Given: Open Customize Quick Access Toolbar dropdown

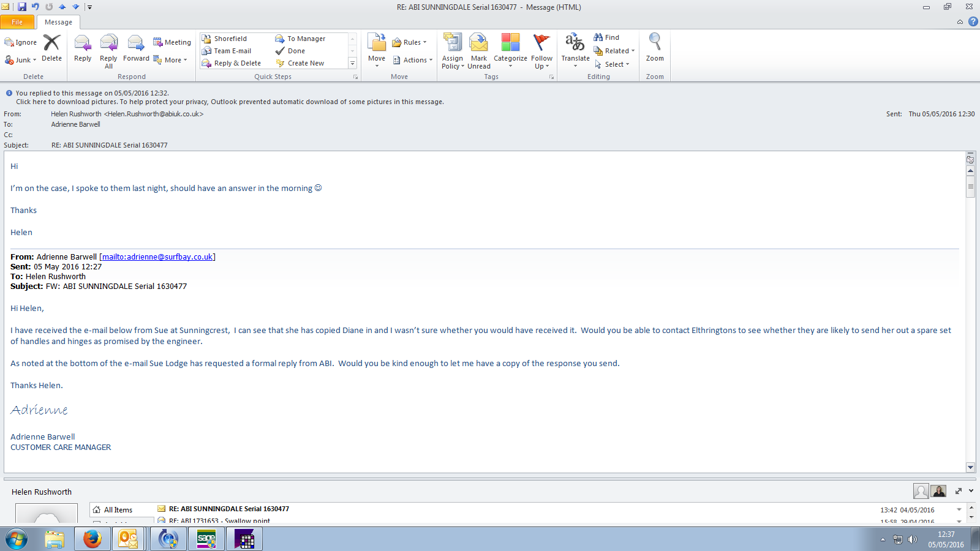Looking at the screenshot, I should pos(89,7).
